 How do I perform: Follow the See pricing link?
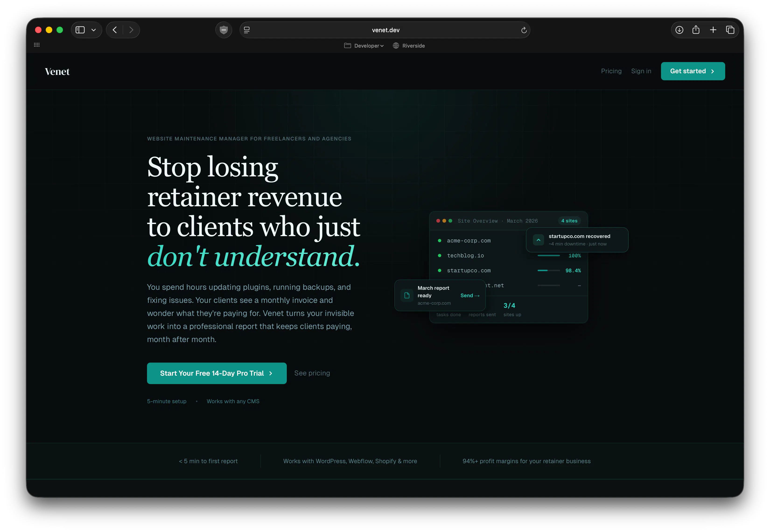tap(312, 373)
